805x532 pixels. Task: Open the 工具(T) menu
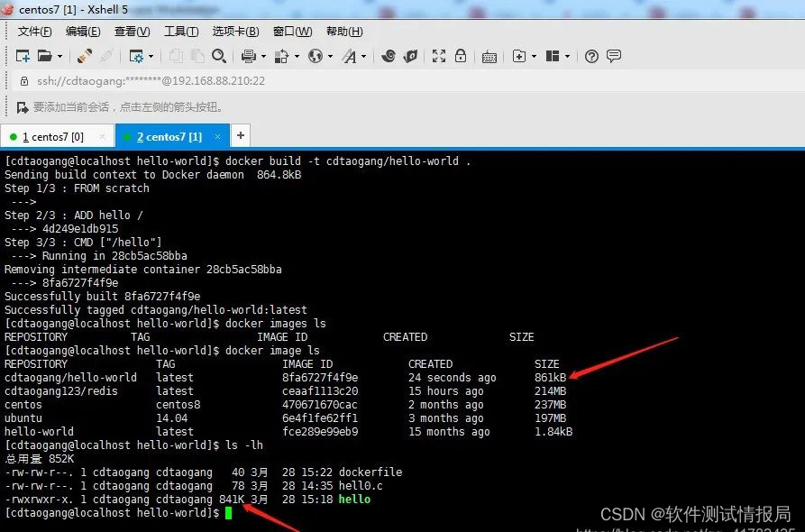[181, 32]
